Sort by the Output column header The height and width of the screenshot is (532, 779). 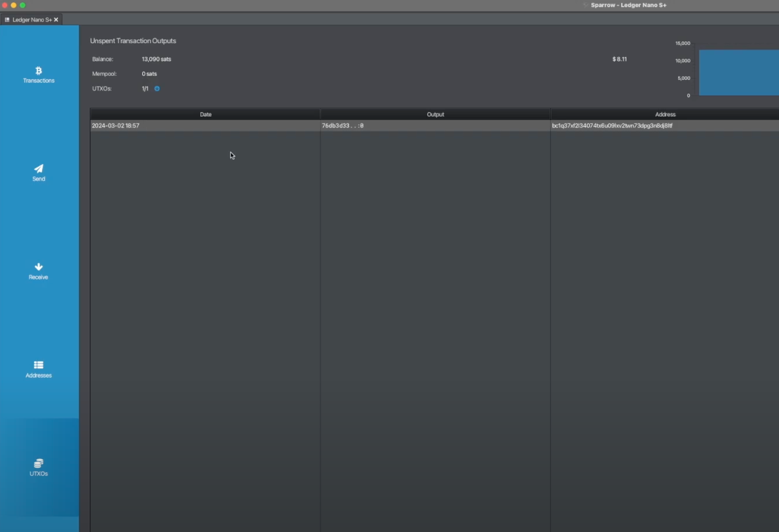pos(435,114)
